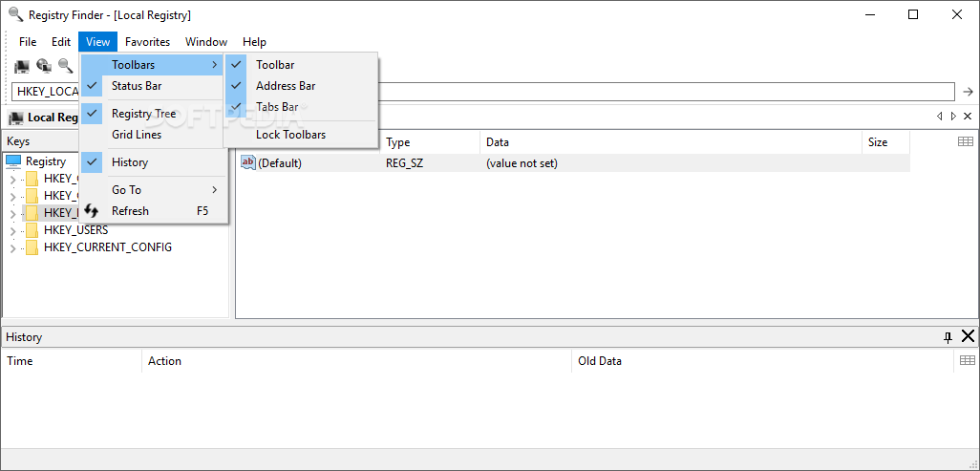980x471 pixels.
Task: Sort History by Old Data column
Action: [x=762, y=361]
